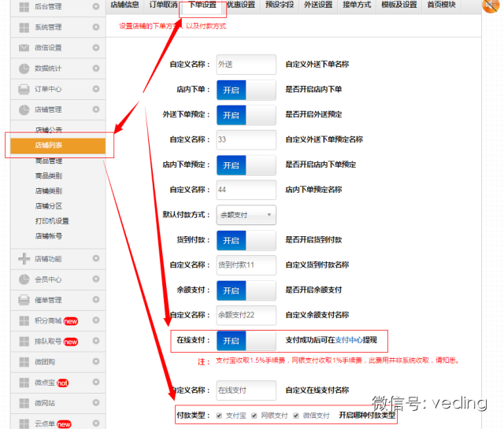Uncheck the 支付宝 payment checkbox

[219, 416]
